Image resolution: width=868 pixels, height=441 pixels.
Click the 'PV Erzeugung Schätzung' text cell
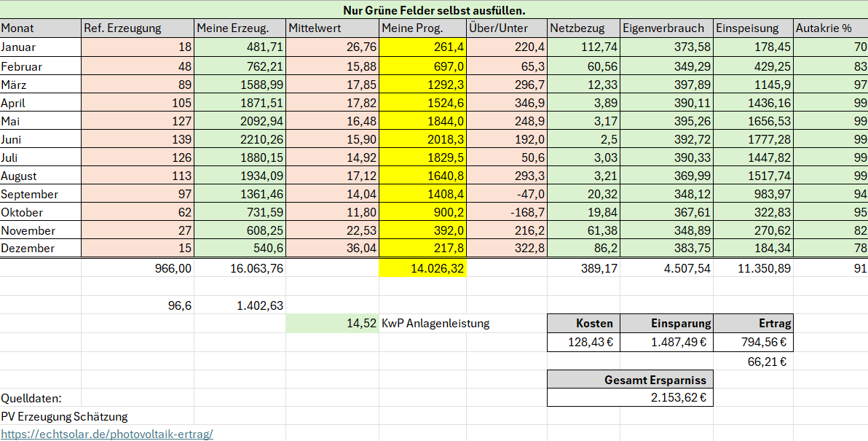point(64,416)
